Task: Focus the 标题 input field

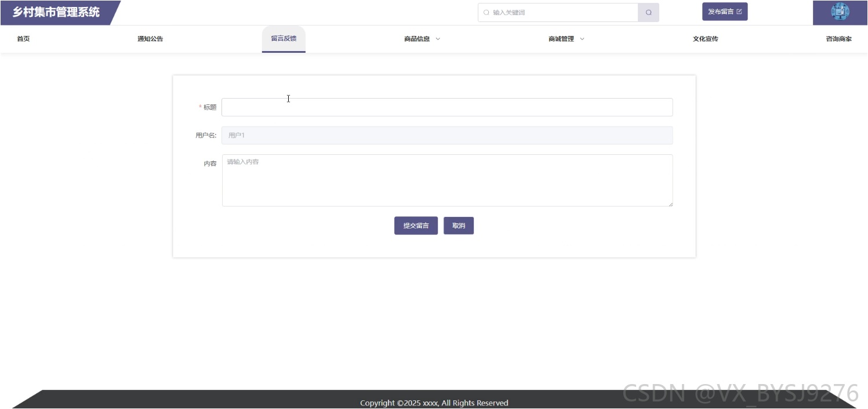Action: (x=447, y=107)
